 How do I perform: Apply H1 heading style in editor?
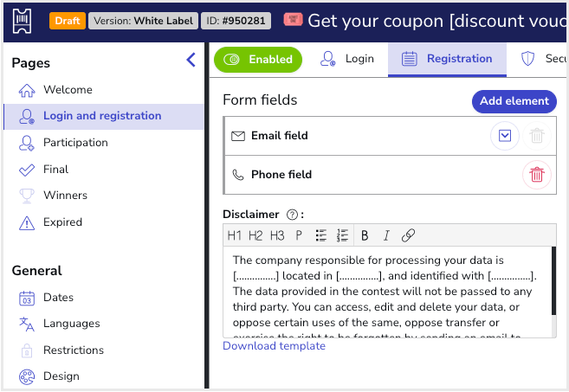point(235,235)
